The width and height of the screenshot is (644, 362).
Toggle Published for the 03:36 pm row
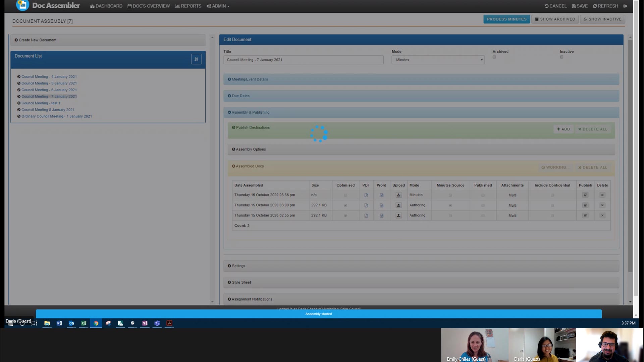pos(483,195)
